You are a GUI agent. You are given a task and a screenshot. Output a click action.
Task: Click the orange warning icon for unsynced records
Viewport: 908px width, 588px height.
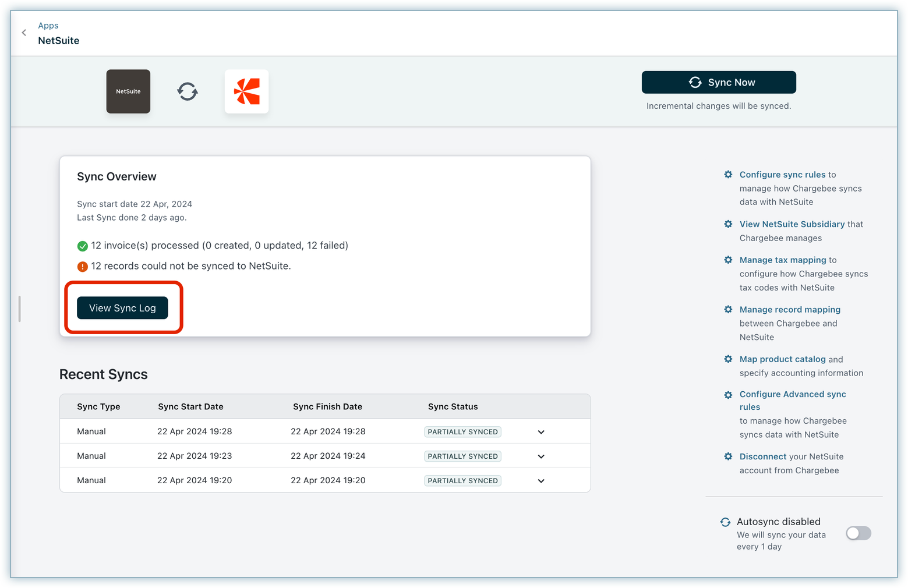coord(83,267)
